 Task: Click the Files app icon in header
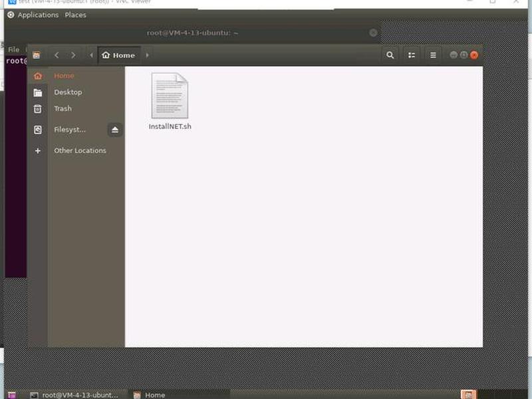pyautogui.click(x=37, y=55)
